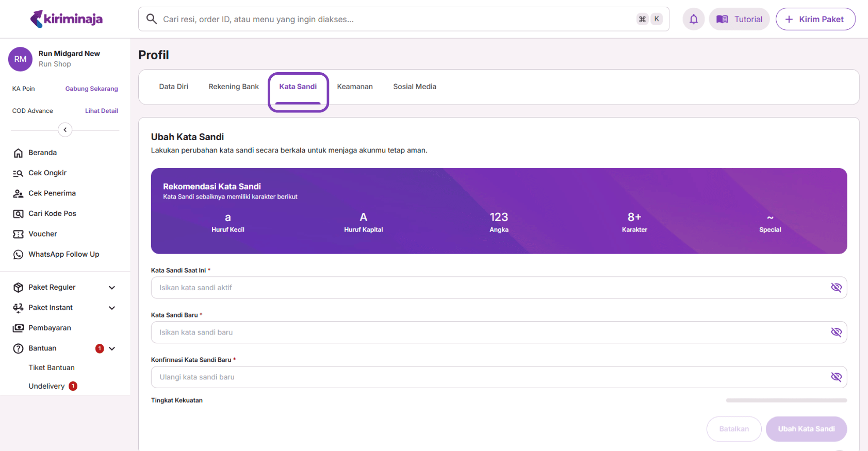Click the Cek Penerima sidebar icon
868x451 pixels.
pyautogui.click(x=18, y=193)
